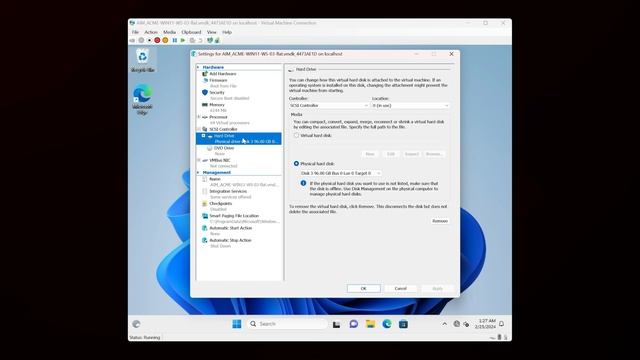The height and width of the screenshot is (360, 640).
Task: Open the Windows Start menu on the taskbar
Action: [x=237, y=324]
